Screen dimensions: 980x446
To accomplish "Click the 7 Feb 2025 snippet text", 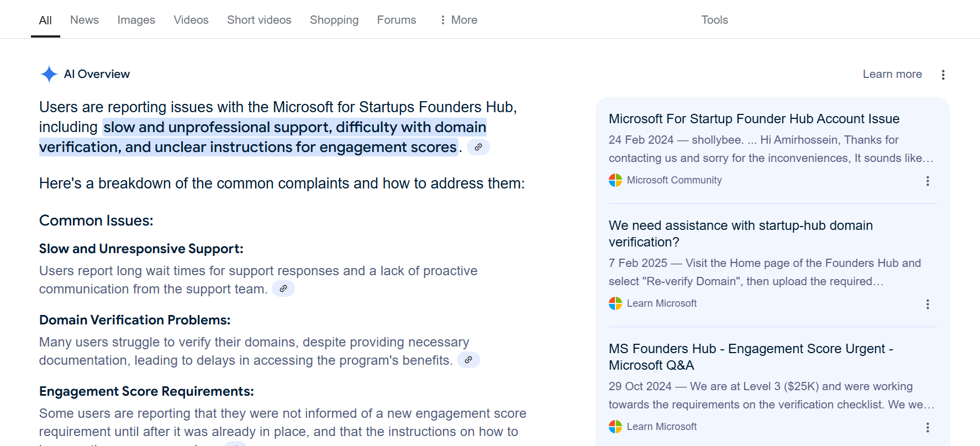I will click(x=765, y=272).
